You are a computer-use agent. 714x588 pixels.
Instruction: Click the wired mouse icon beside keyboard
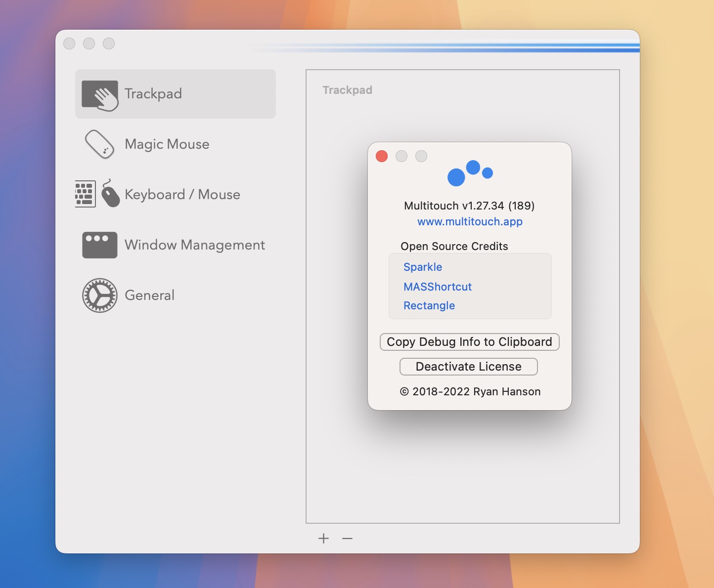[x=110, y=193]
